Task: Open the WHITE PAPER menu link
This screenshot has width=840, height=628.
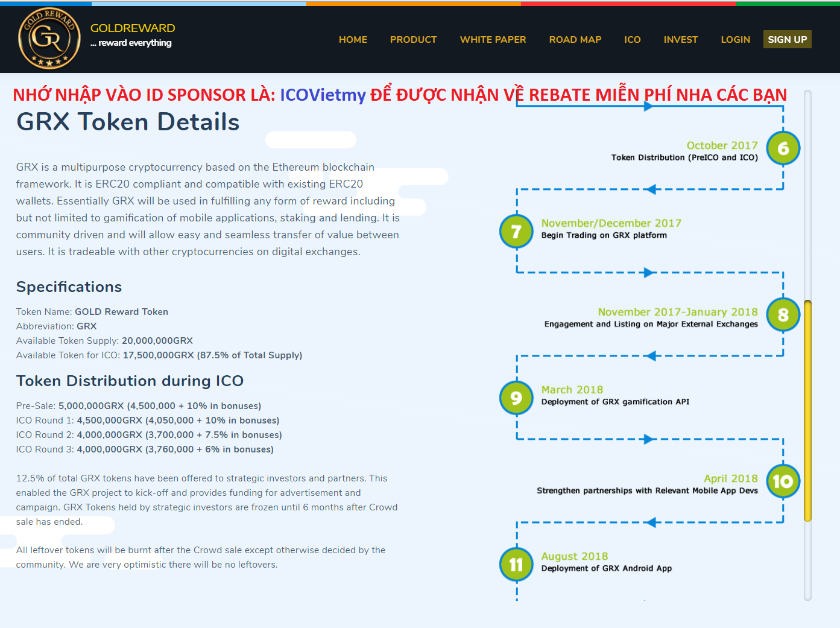Action: tap(493, 39)
